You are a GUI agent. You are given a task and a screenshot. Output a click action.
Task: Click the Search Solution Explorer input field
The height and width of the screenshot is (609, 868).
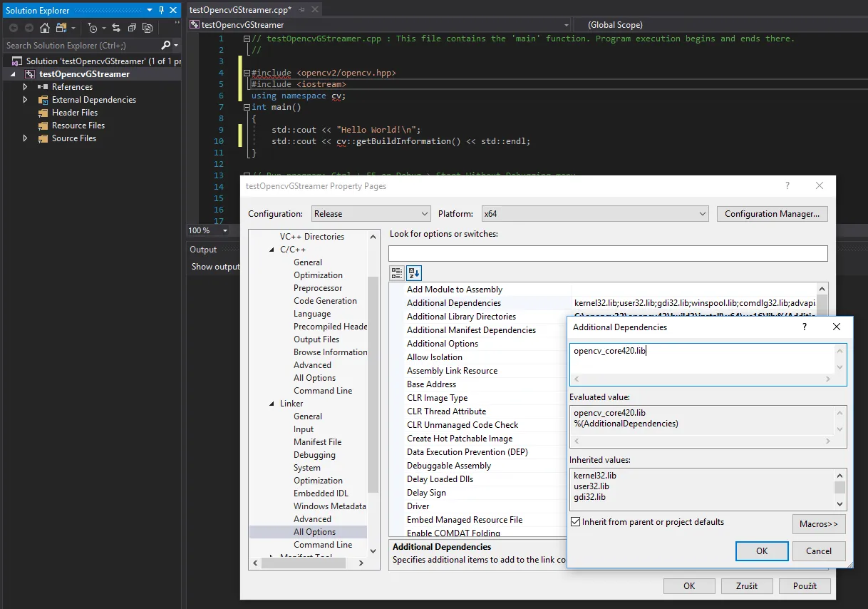[81, 46]
